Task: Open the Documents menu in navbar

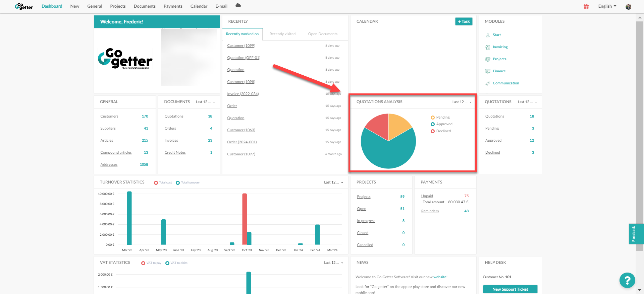Action: coord(145,6)
